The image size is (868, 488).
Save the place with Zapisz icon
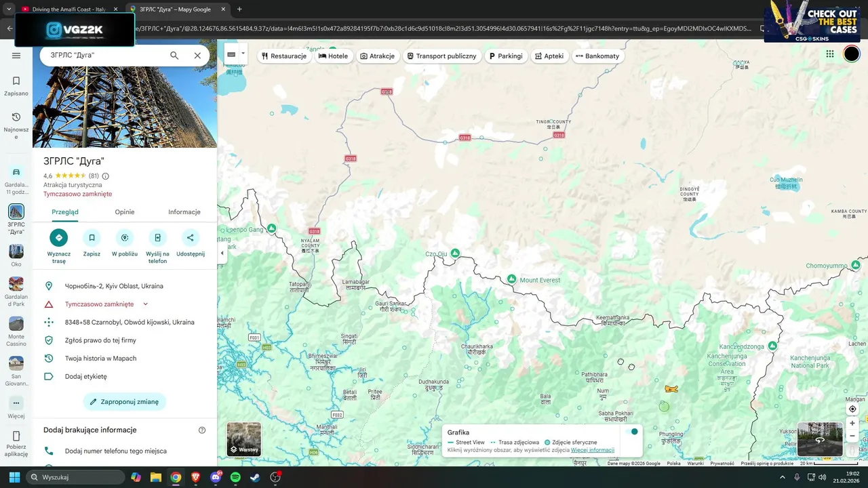(x=92, y=237)
